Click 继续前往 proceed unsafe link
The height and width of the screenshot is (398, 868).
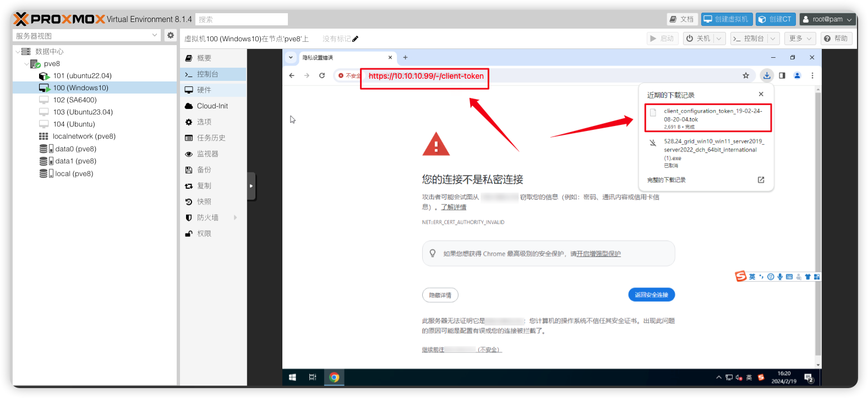point(462,350)
